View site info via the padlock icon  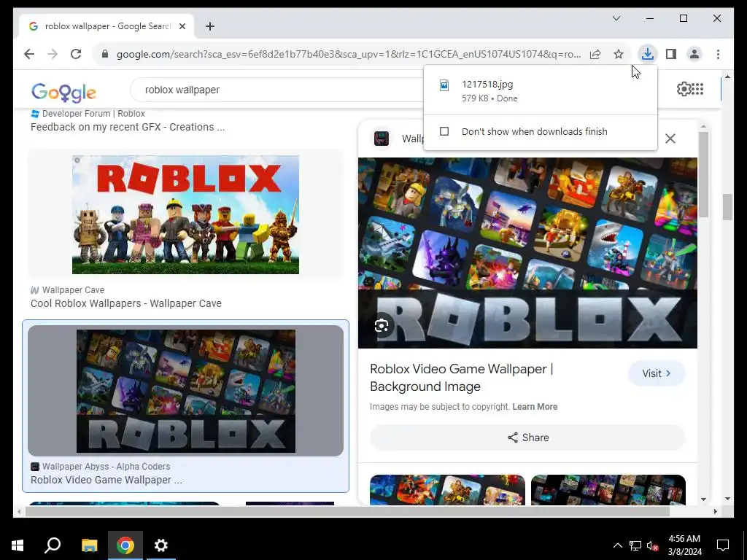tap(105, 54)
